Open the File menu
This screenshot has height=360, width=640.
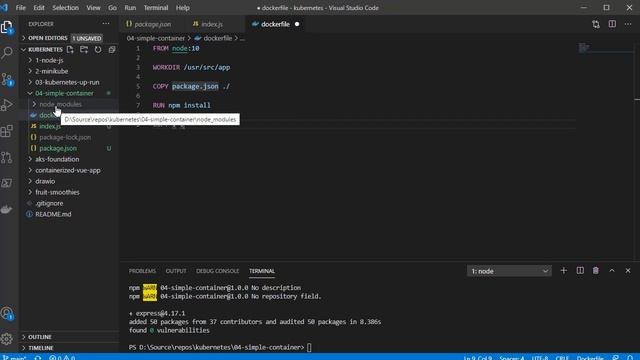[20, 8]
